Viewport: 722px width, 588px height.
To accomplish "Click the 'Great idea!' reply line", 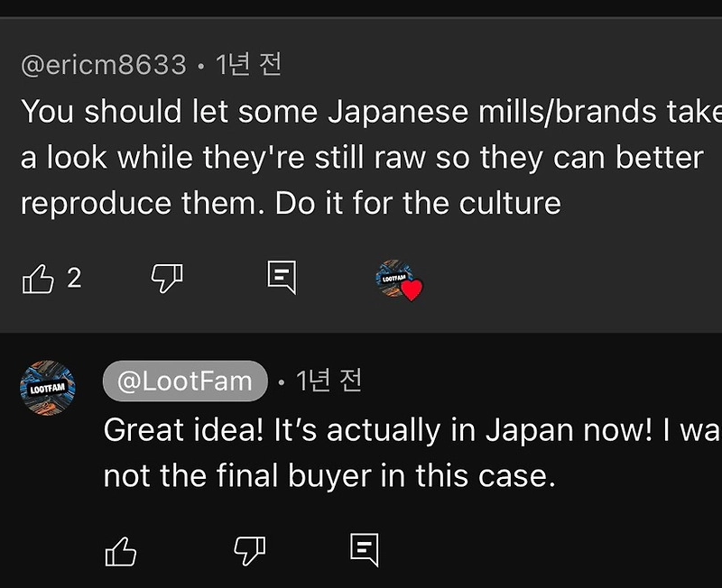I will pos(185,430).
